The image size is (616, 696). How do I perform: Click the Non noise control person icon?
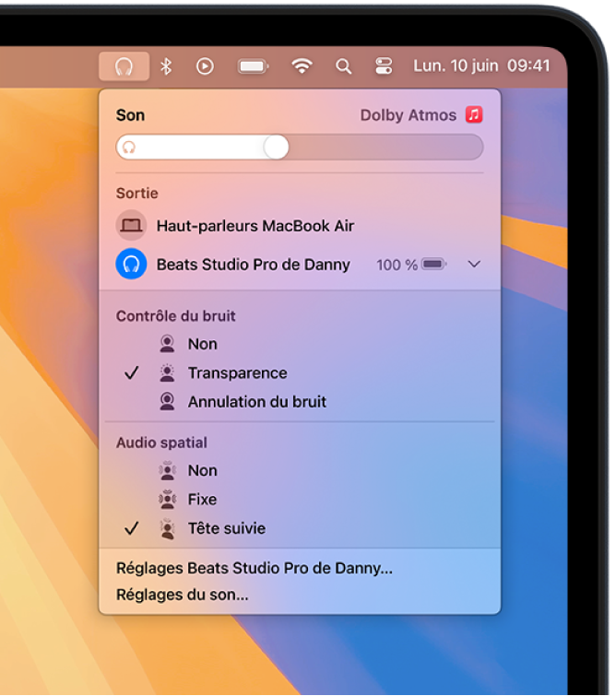point(167,344)
